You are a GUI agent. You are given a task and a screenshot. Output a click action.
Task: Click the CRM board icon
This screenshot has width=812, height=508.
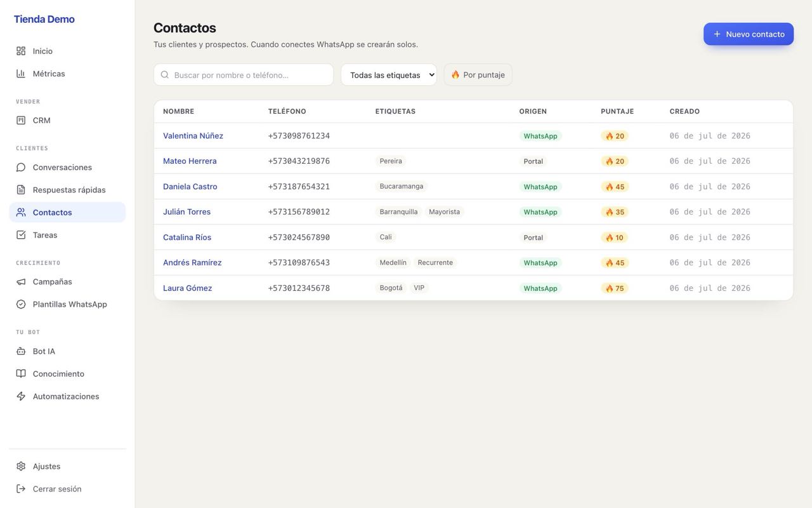21,120
